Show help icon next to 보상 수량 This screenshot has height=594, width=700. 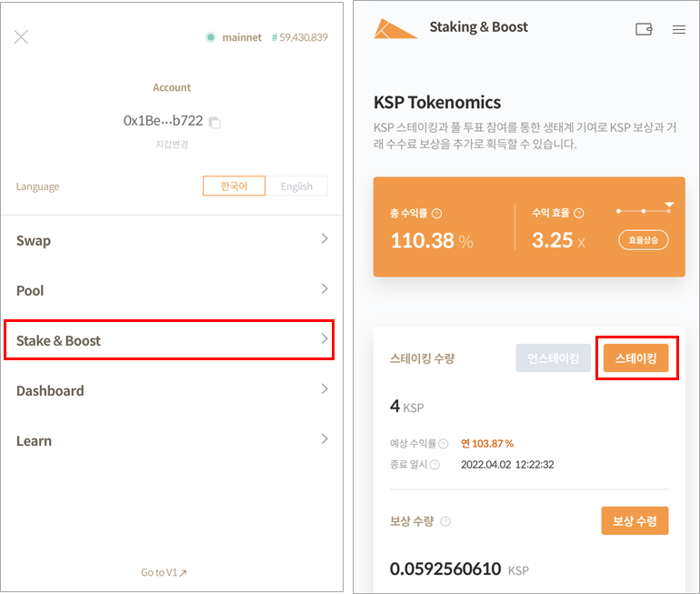pyautogui.click(x=445, y=522)
